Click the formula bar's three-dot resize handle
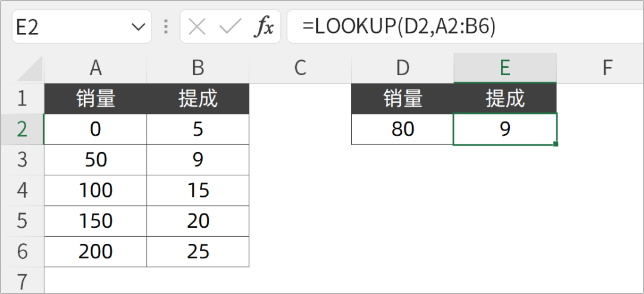The image size is (644, 294). click(166, 27)
